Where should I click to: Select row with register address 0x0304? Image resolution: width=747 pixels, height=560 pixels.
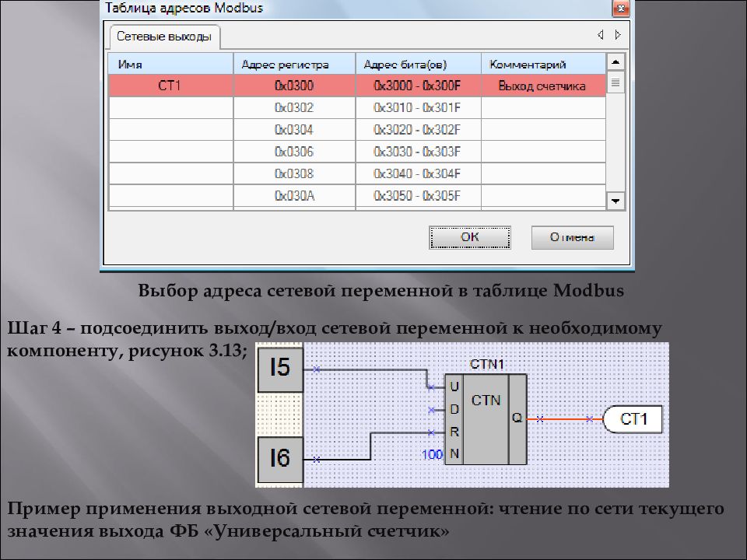(x=293, y=129)
